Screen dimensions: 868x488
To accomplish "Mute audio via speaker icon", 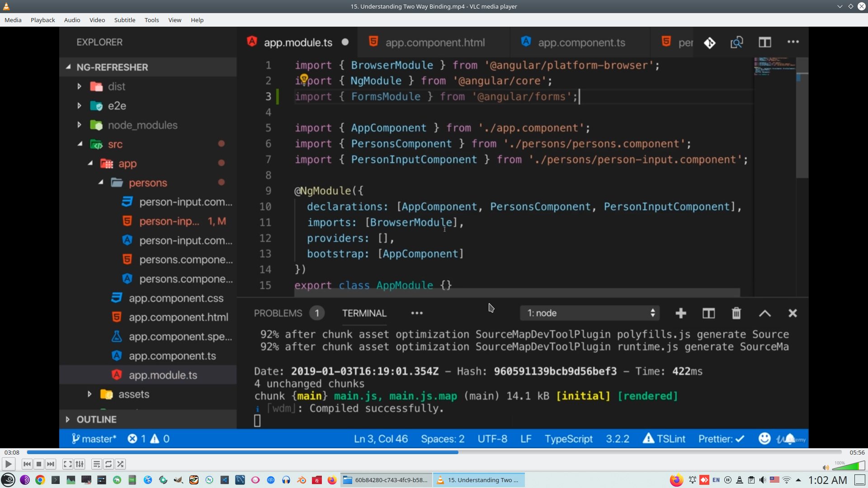I will (826, 468).
